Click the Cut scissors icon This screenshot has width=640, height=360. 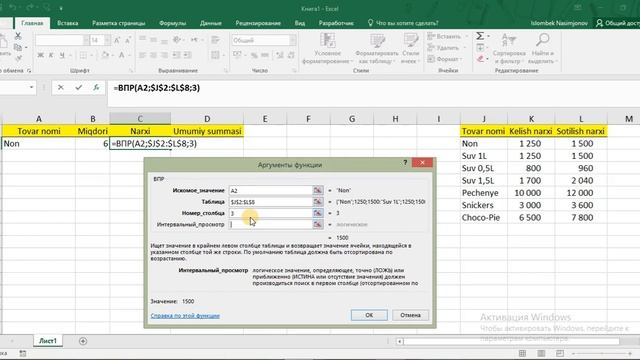18,36
